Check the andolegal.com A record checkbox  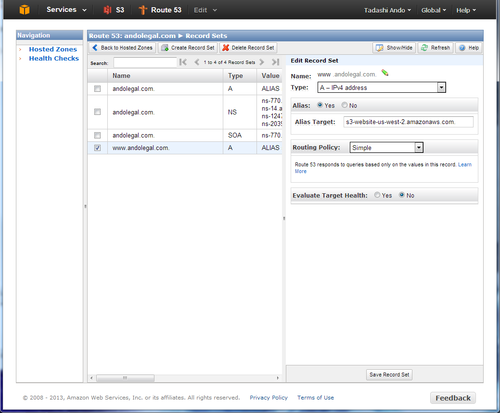[x=97, y=89]
